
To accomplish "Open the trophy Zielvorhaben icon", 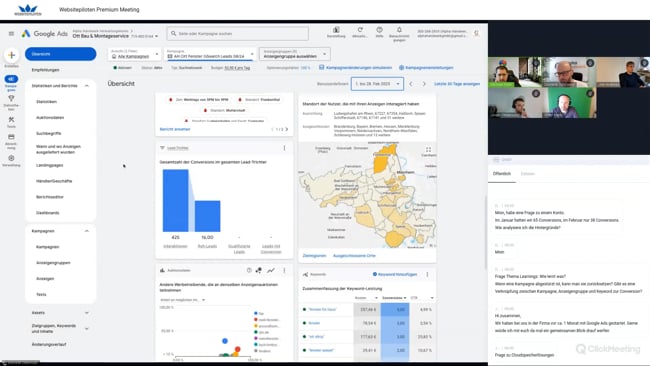I will (x=11, y=99).
